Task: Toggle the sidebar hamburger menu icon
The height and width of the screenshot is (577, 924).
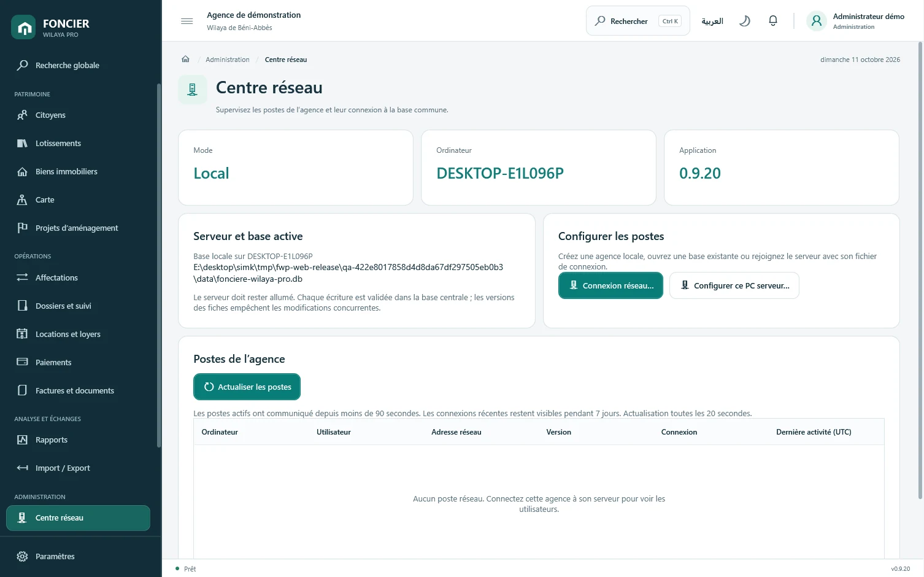Action: tap(187, 21)
